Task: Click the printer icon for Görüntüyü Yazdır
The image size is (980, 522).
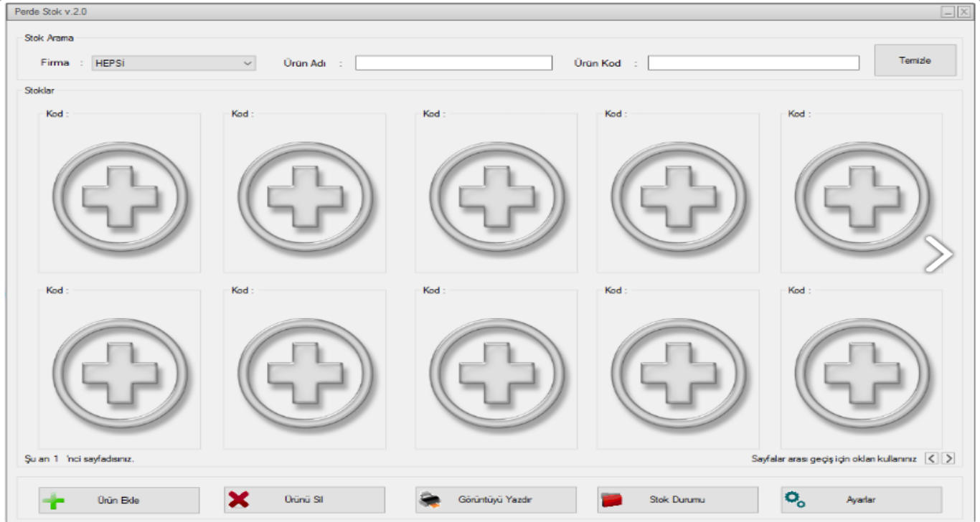Action: (429, 500)
